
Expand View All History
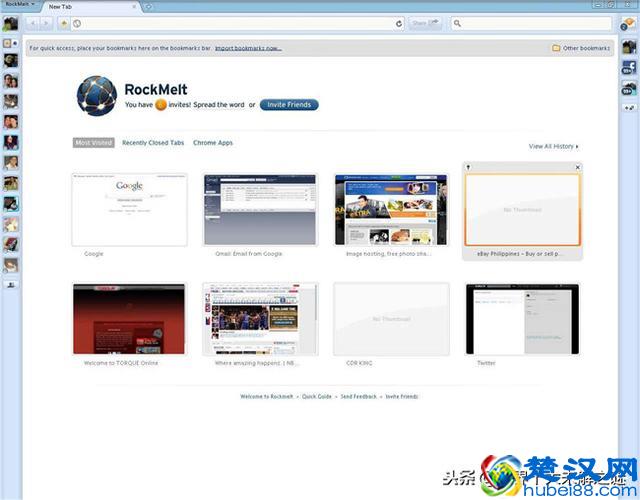[x=553, y=146]
